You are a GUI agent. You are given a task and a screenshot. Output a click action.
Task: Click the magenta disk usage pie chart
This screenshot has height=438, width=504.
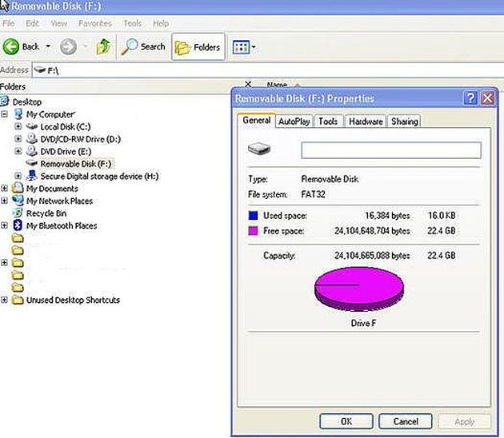click(x=359, y=289)
